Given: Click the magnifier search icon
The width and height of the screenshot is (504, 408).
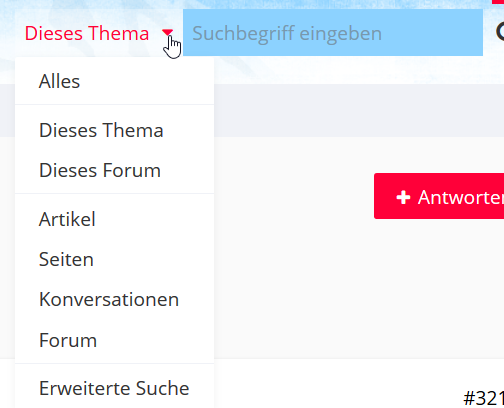Looking at the screenshot, I should click(500, 32).
